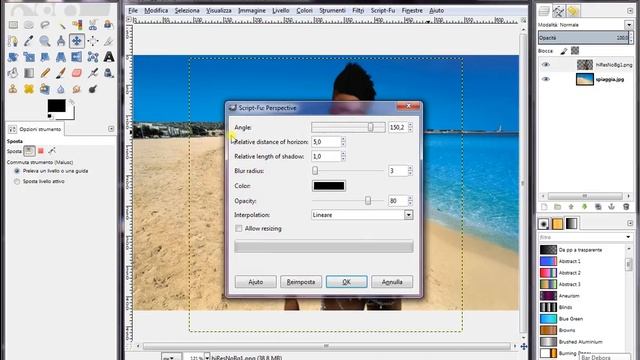Click Dialog Opacity value stepper arrows
The image size is (640, 360).
410,201
